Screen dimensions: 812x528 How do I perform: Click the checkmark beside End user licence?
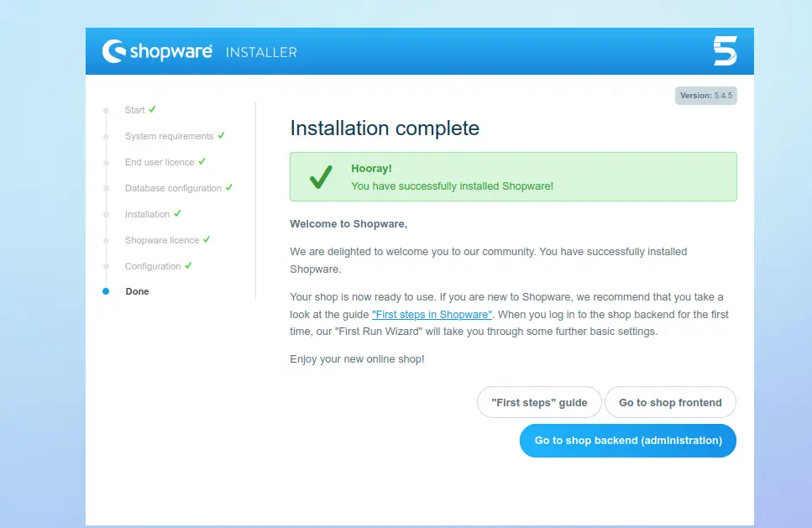click(x=202, y=161)
